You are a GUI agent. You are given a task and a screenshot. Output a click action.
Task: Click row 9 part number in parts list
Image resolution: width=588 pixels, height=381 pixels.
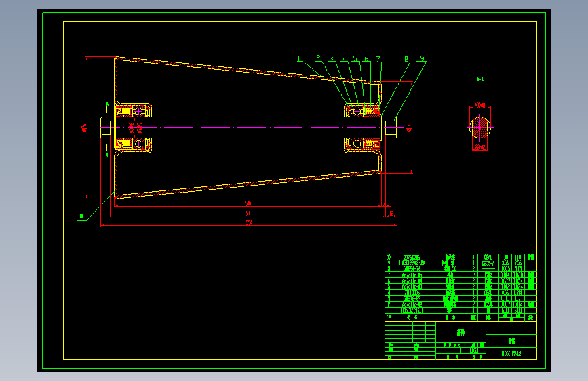pos(412,263)
